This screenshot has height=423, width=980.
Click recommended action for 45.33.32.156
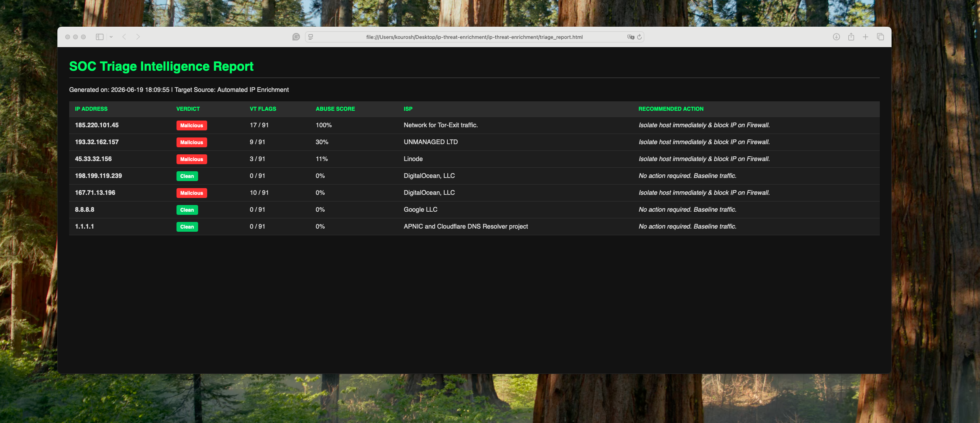704,159
